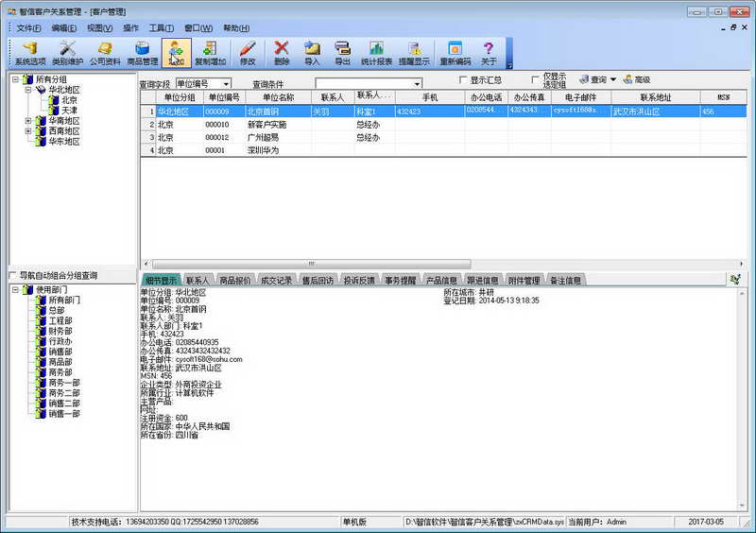The width and height of the screenshot is (756, 533).
Task: Open 商品管理 product management
Action: [x=143, y=53]
